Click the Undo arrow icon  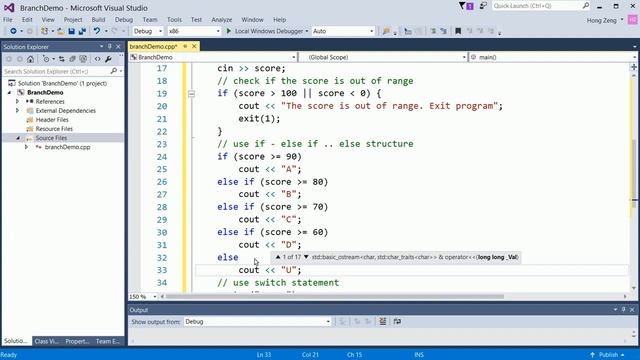(x=97, y=31)
